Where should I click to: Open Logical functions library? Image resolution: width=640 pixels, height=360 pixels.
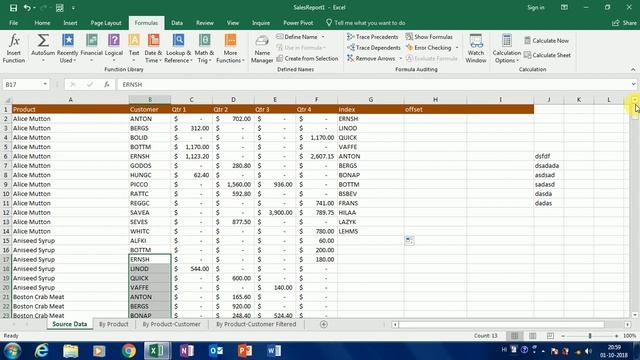[x=114, y=49]
